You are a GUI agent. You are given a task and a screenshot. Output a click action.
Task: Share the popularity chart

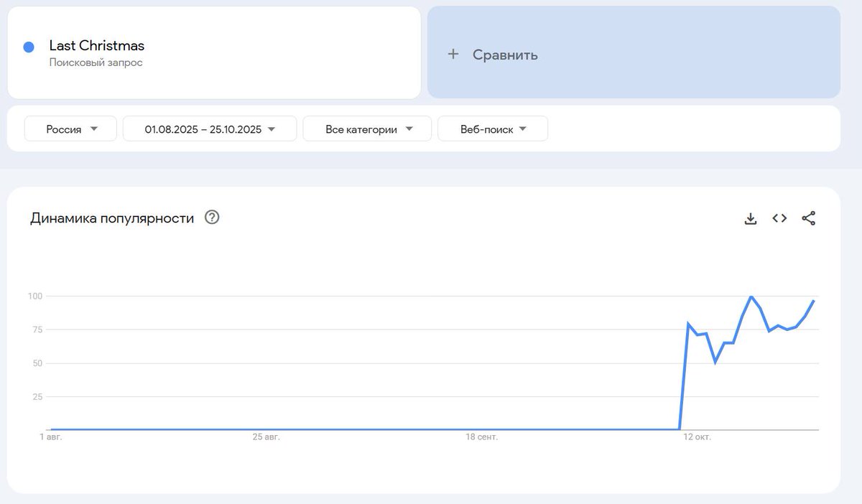click(x=808, y=218)
